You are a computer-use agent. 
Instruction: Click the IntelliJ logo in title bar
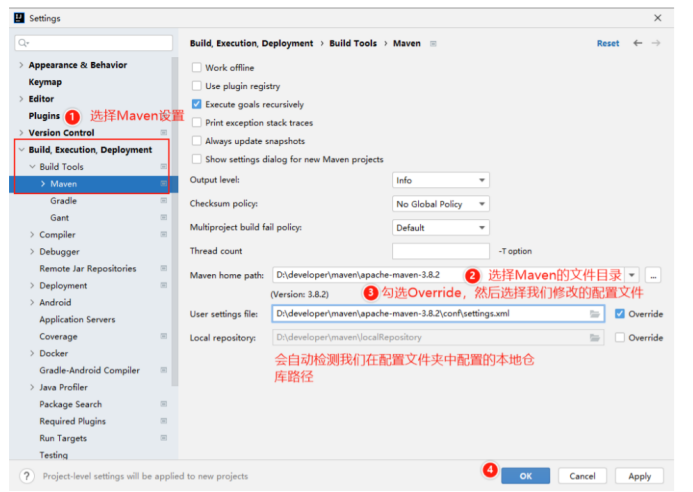point(19,18)
